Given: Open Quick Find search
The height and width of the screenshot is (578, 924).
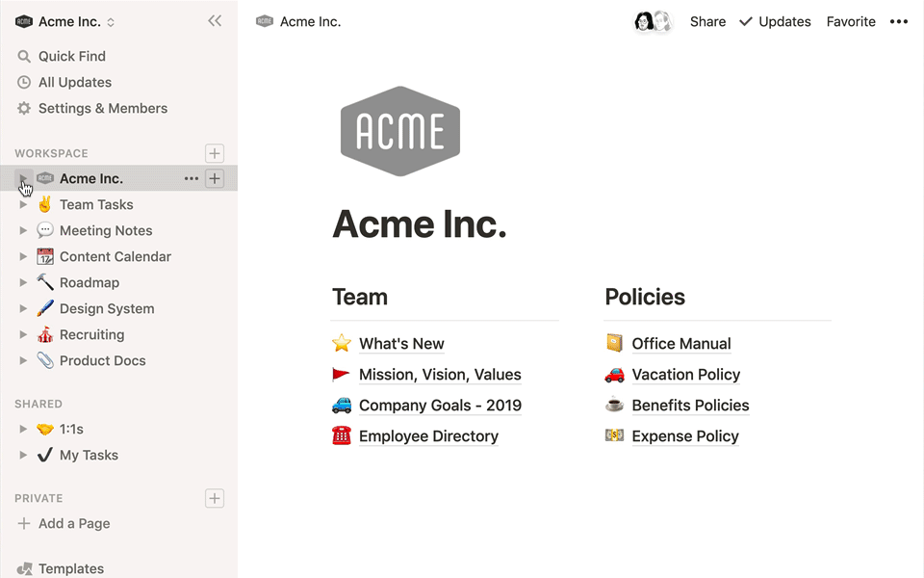Looking at the screenshot, I should point(71,56).
